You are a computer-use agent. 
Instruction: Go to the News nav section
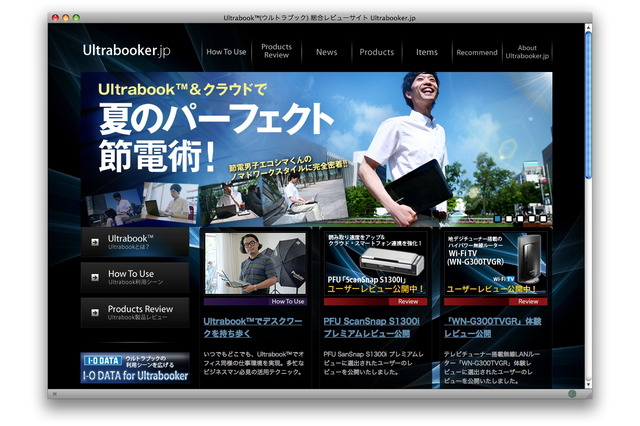coord(327,52)
